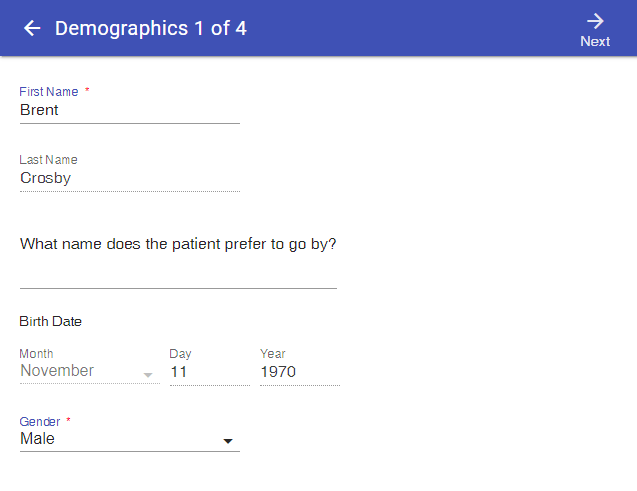Open the Gender dropdown showing Male
The width and height of the screenshot is (637, 491).
pos(120,439)
